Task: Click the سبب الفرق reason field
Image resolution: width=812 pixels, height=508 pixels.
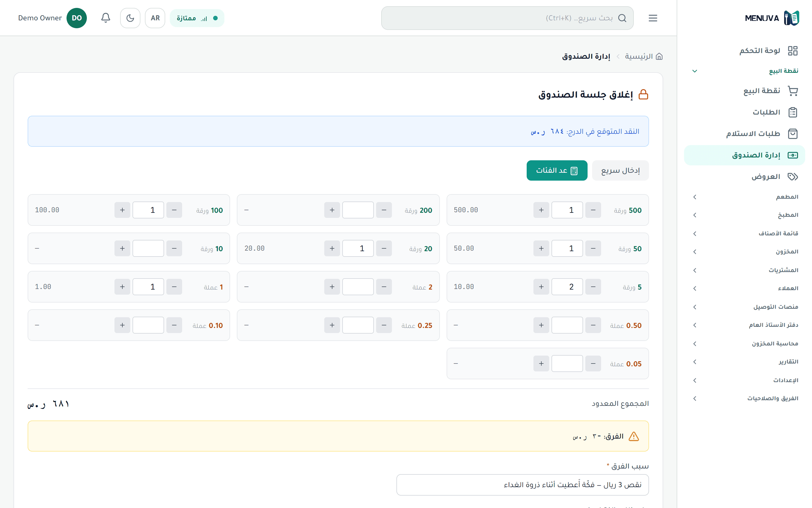Action: [x=522, y=485]
